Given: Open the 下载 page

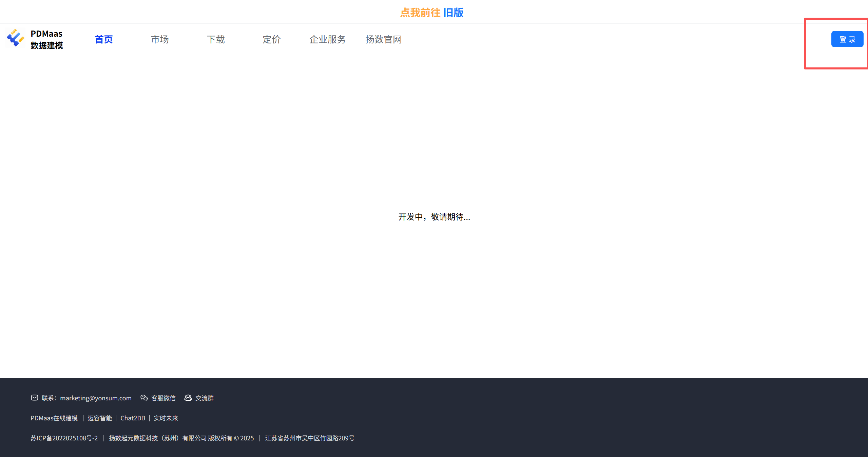Looking at the screenshot, I should click(216, 39).
